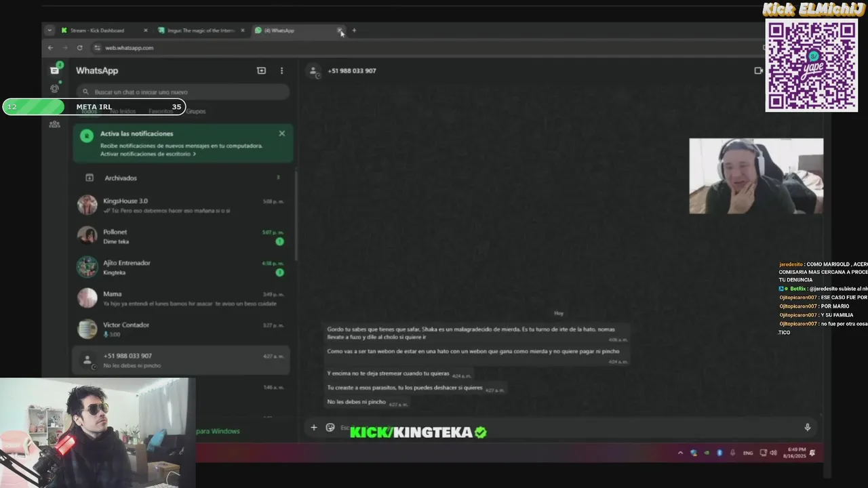This screenshot has width=868, height=488.
Task: Select the +51 988 033 907 chat row
Action: 181,360
